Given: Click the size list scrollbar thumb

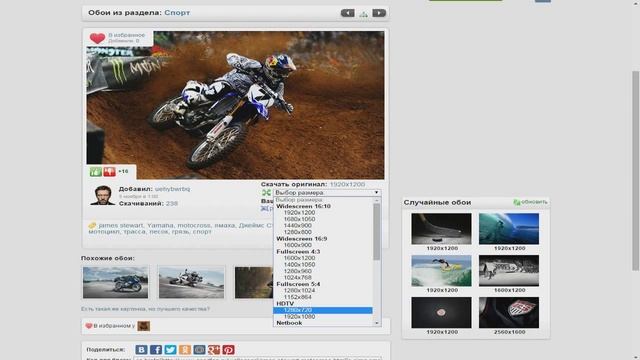Looking at the screenshot, I should click(x=377, y=231).
